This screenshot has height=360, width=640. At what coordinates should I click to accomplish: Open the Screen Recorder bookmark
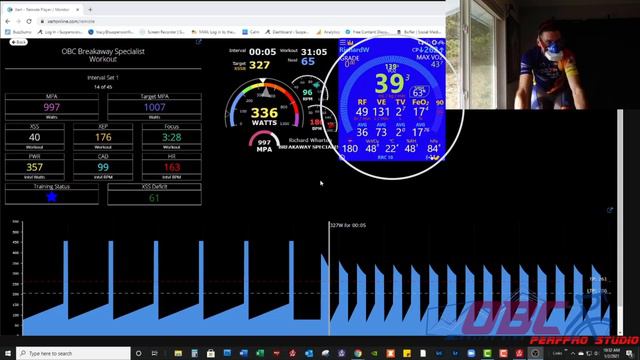(162, 32)
